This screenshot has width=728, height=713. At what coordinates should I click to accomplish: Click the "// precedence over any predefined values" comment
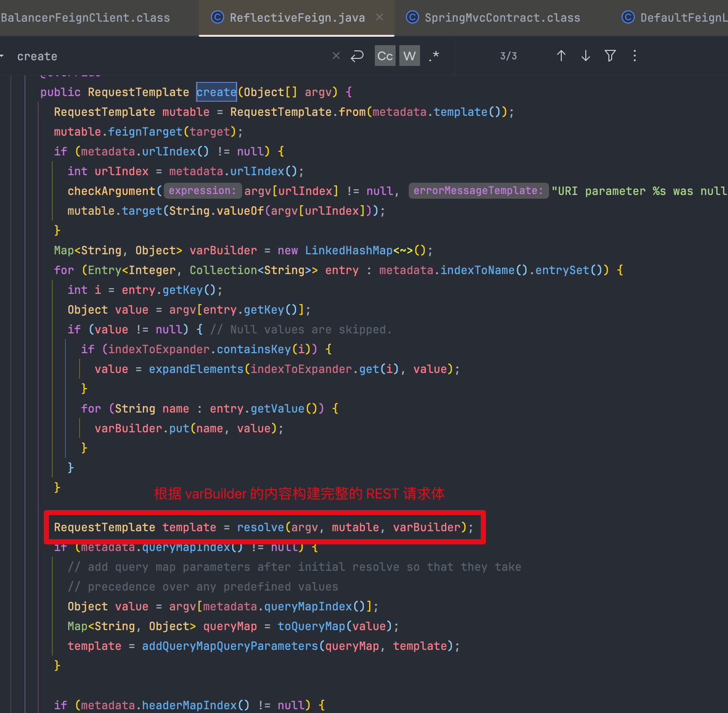pos(203,587)
